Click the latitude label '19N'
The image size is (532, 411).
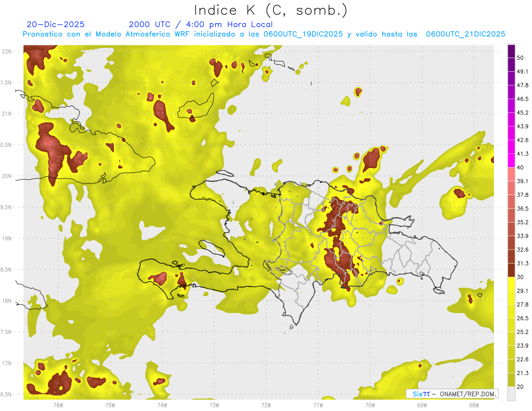pos(7,239)
